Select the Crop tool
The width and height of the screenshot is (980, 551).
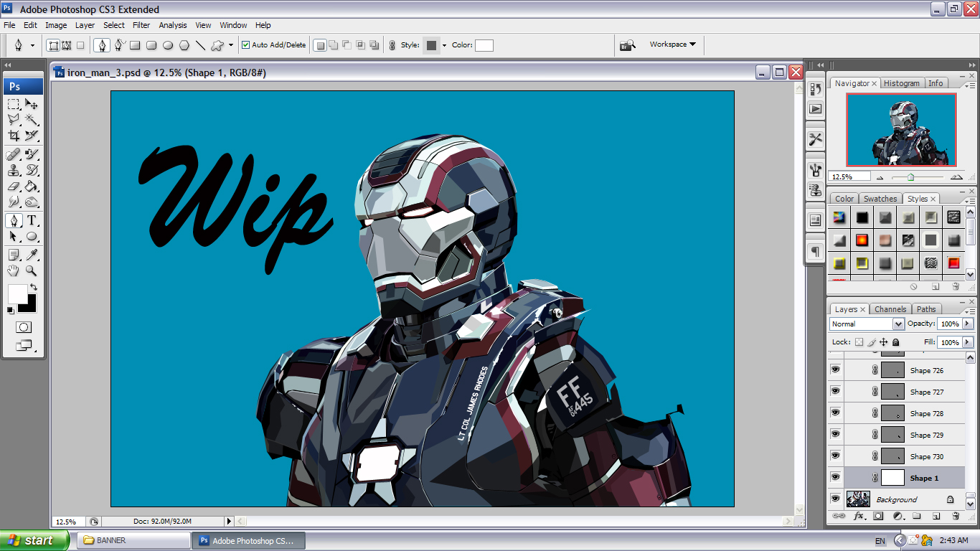[x=14, y=136]
